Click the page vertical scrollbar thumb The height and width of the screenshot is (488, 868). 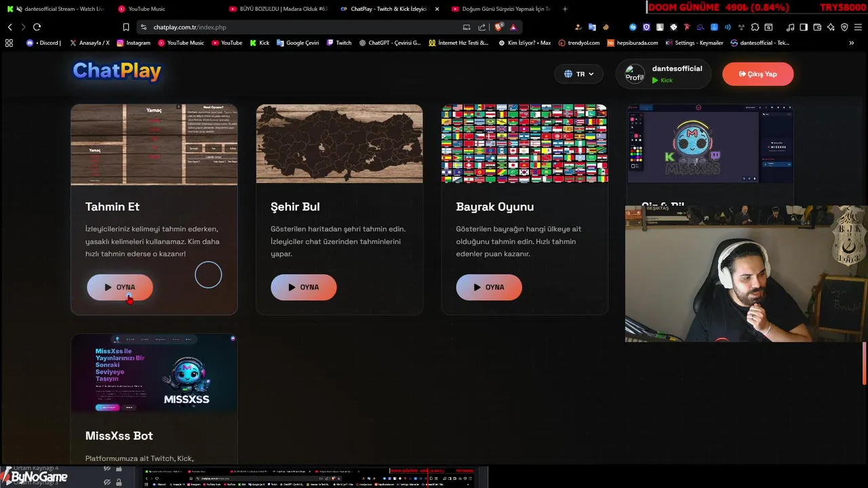click(x=865, y=363)
